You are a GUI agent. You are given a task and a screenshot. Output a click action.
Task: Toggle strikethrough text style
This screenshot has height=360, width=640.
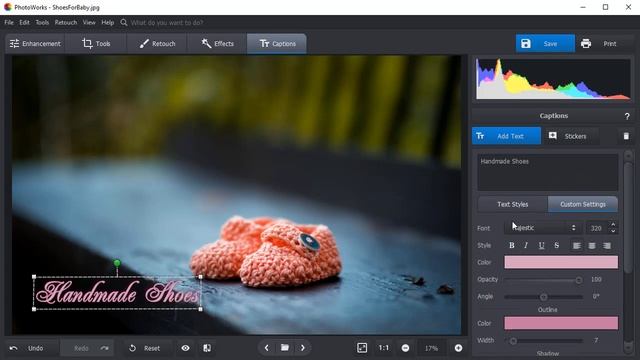[556, 245]
